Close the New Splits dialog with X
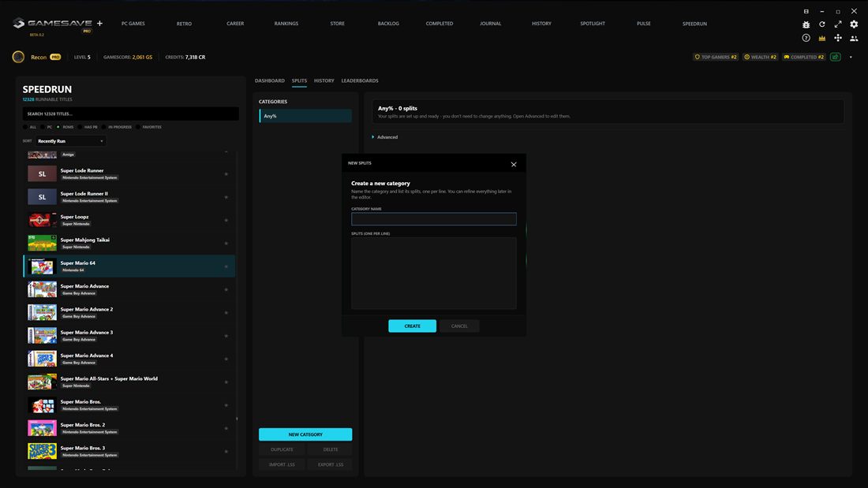The width and height of the screenshot is (868, 488). [x=514, y=164]
